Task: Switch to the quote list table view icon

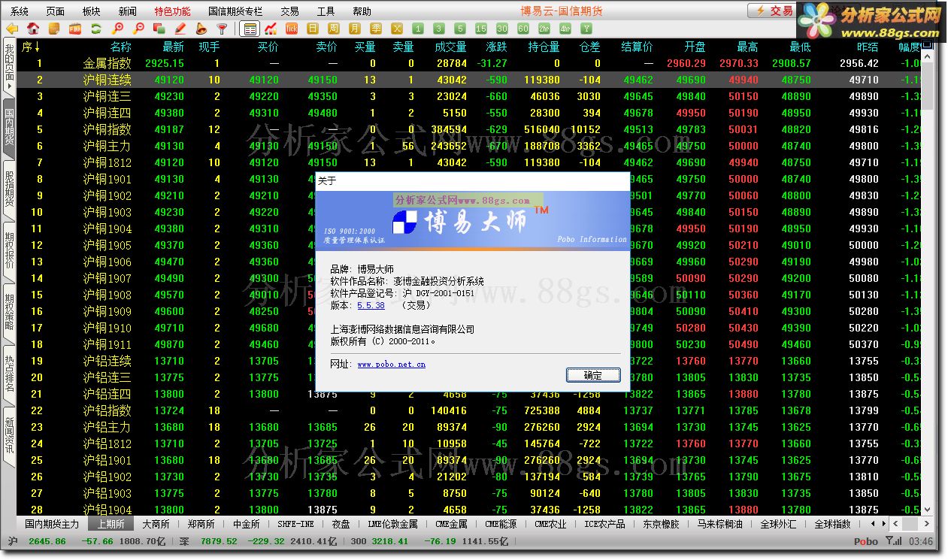Action: point(250,29)
